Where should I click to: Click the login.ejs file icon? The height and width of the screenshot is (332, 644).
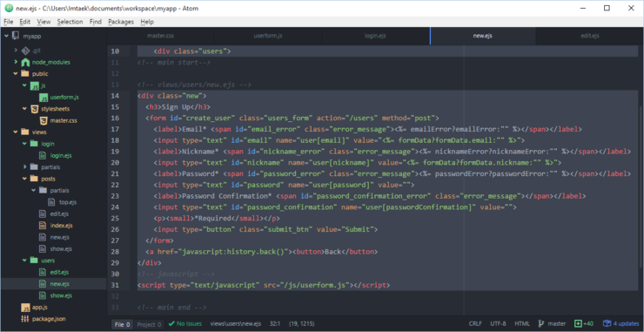pos(43,155)
